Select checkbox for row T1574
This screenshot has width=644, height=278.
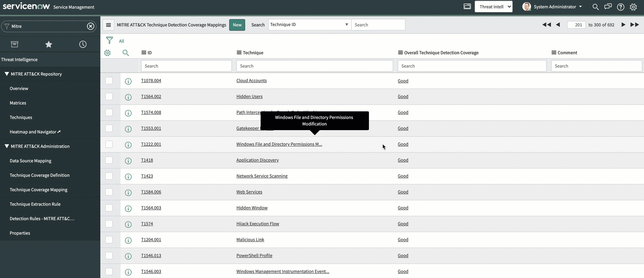coord(109,224)
